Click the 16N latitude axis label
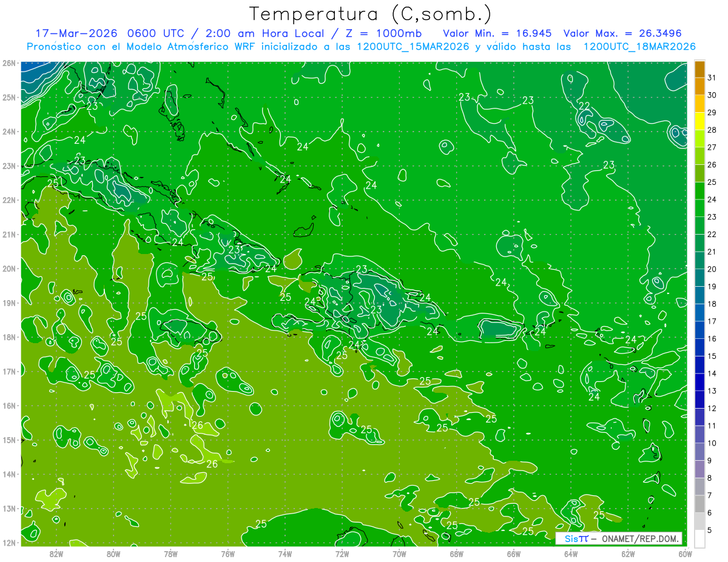This screenshot has width=728, height=562. tap(9, 406)
